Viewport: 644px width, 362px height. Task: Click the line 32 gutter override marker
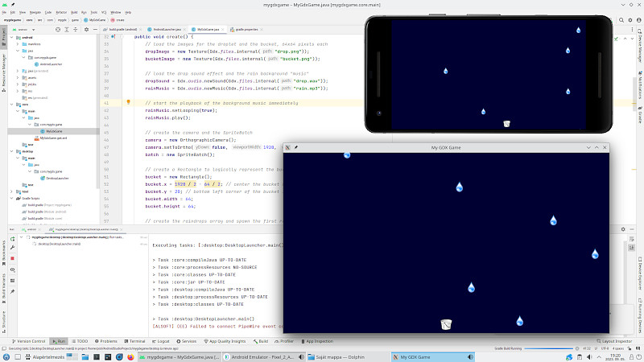pos(113,36)
